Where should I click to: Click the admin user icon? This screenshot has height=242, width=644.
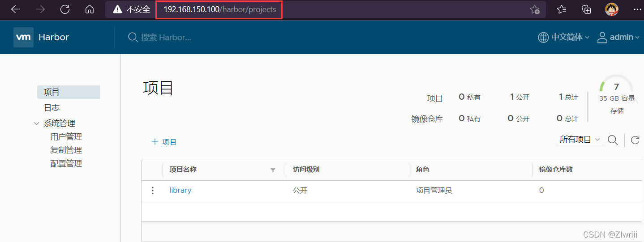click(602, 37)
